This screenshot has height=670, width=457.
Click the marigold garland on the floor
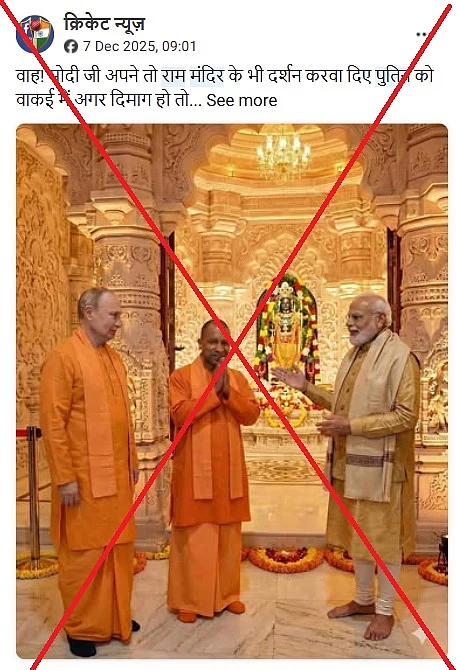point(286,559)
